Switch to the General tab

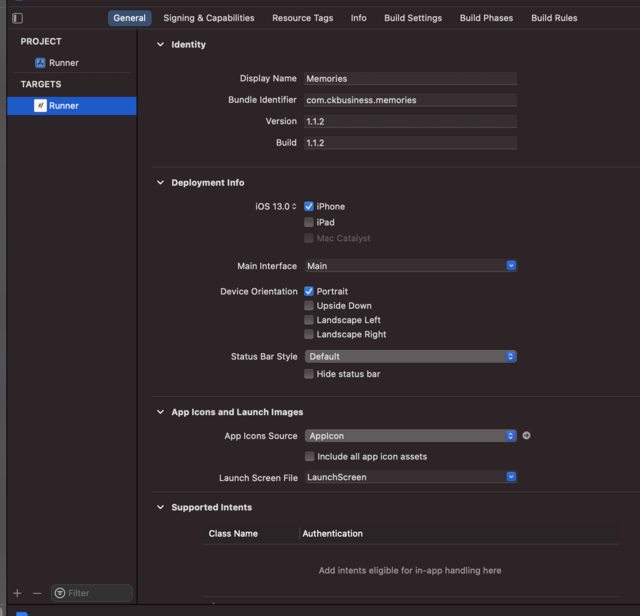(x=129, y=18)
